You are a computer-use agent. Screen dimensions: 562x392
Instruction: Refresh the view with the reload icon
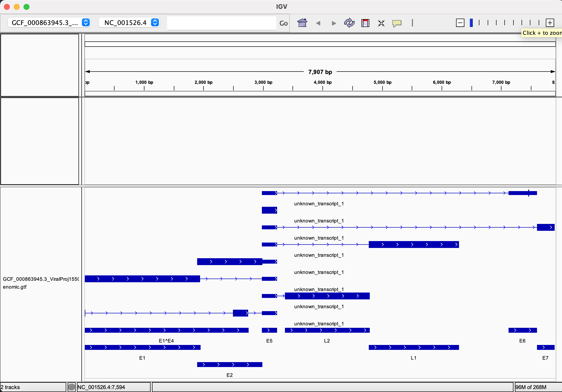[x=349, y=23]
